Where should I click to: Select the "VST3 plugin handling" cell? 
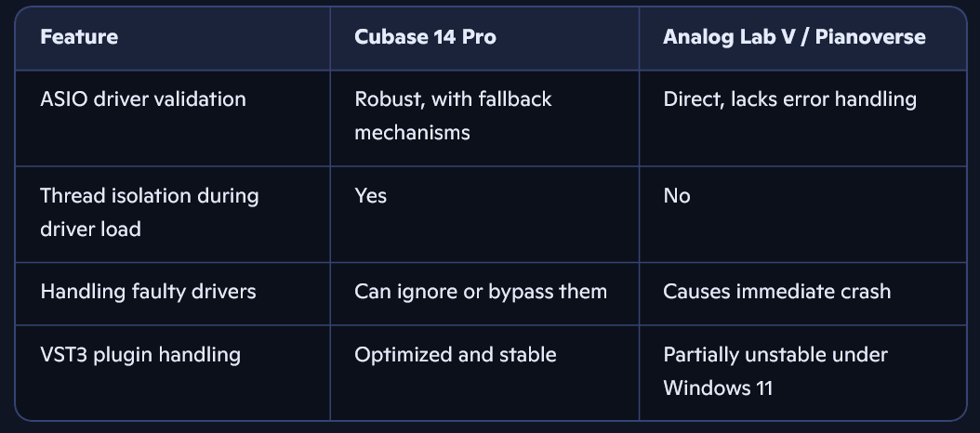pyautogui.click(x=140, y=354)
